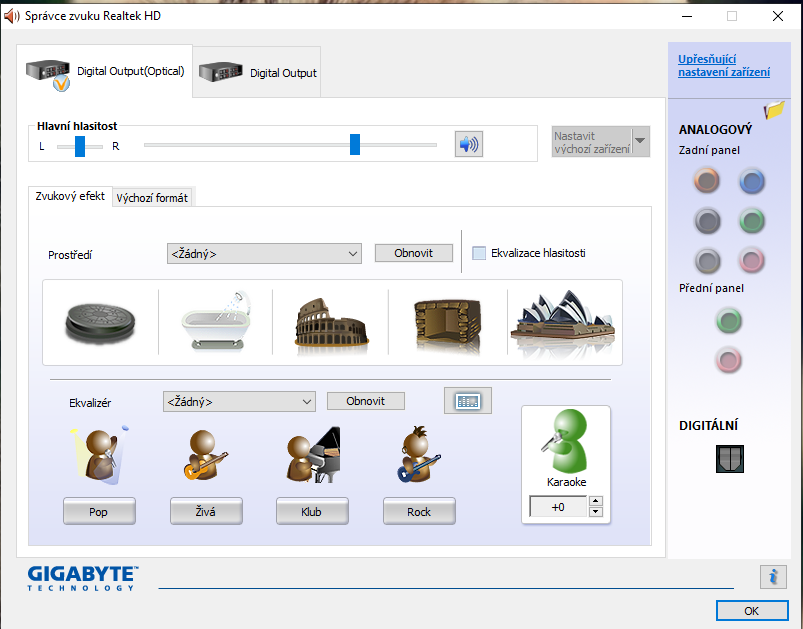Pick the Colosseum environment preset

(331, 325)
